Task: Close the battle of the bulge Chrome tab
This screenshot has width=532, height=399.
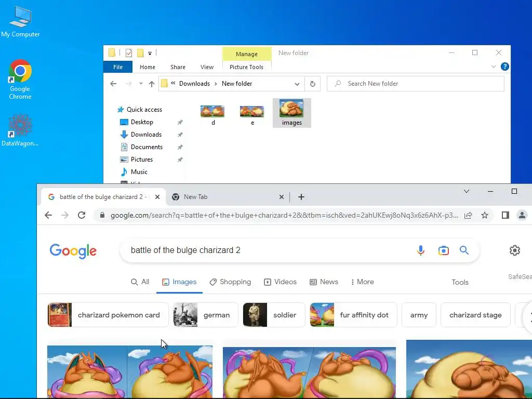Action: (157, 197)
